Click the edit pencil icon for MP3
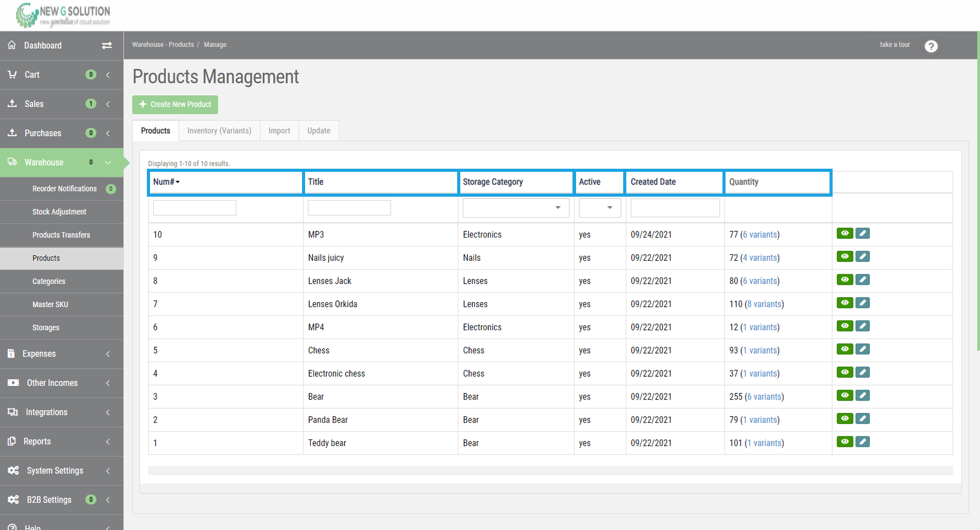980x530 pixels. tap(862, 233)
